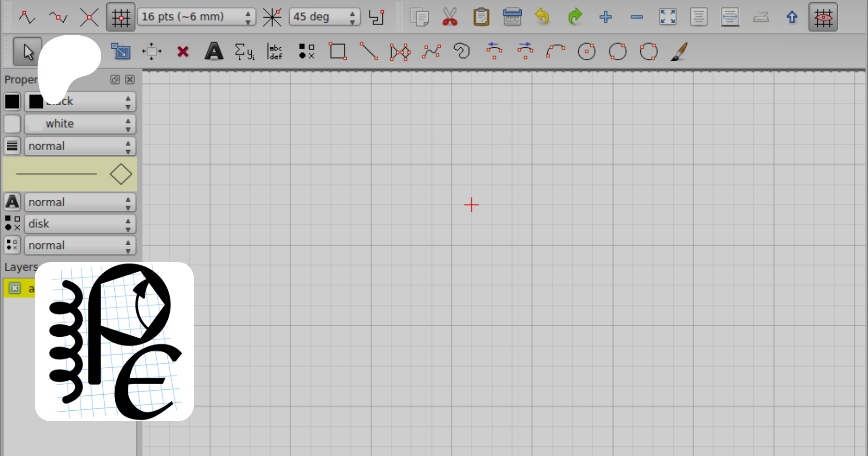Toggle the layer checkbox in Layers list

pos(14,289)
